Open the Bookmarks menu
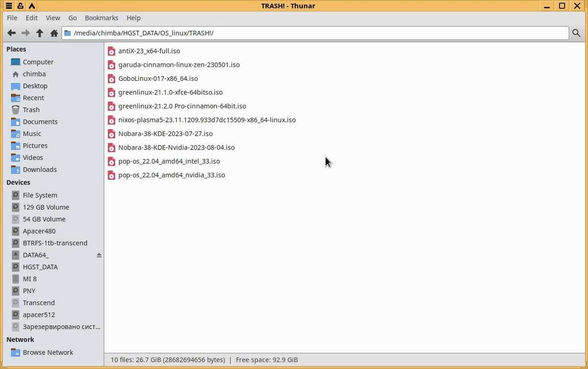 click(101, 18)
